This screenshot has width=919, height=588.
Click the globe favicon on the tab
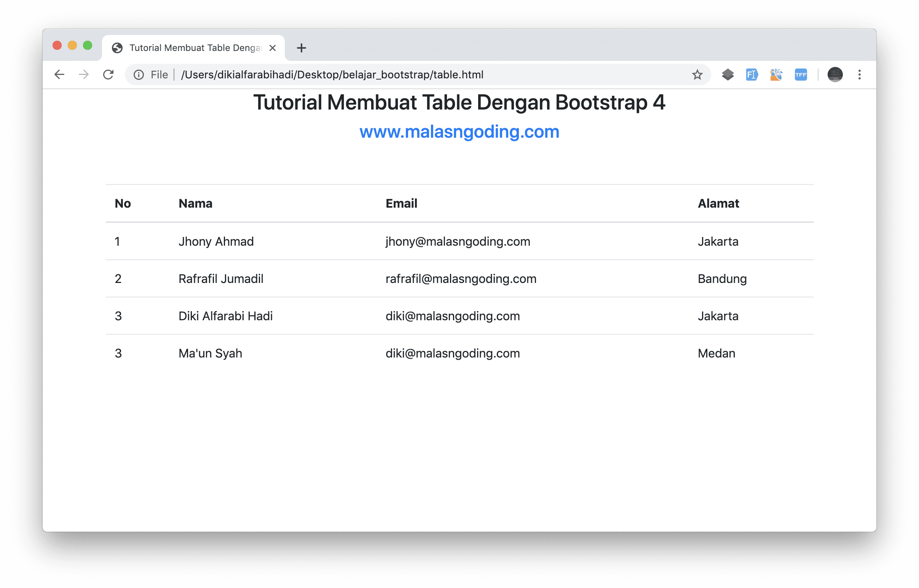117,47
